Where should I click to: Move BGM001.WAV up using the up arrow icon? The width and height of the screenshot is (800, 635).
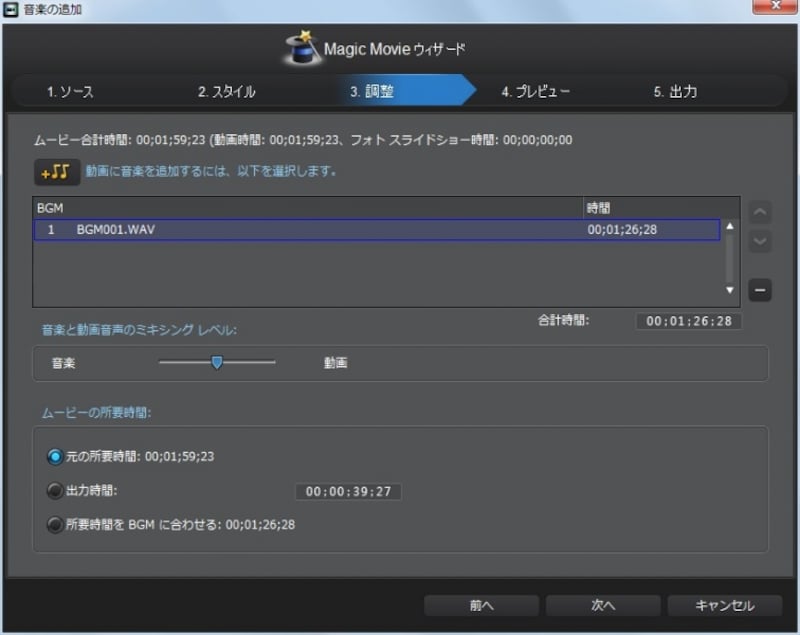click(759, 212)
